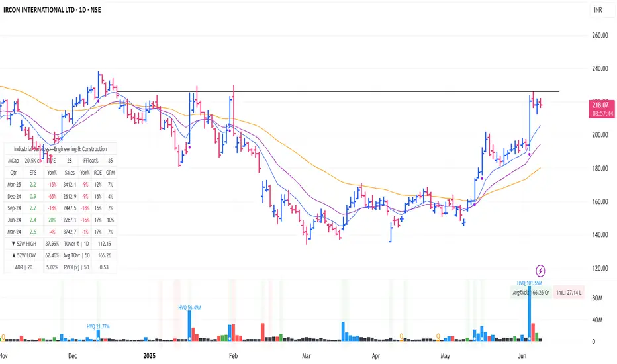Click the 2025 label on time axis
The image size is (617, 364).
(x=149, y=356)
